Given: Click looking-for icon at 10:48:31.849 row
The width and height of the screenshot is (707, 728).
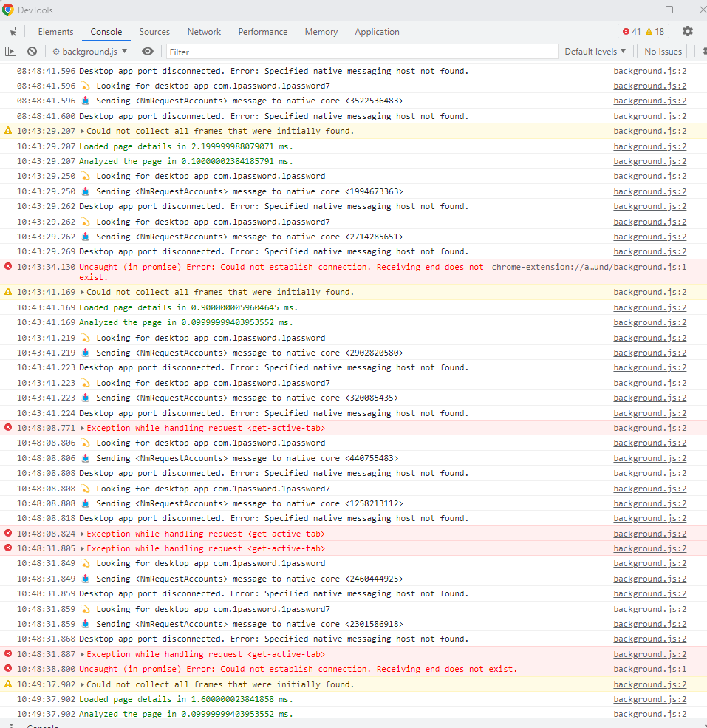Looking at the screenshot, I should 86,563.
